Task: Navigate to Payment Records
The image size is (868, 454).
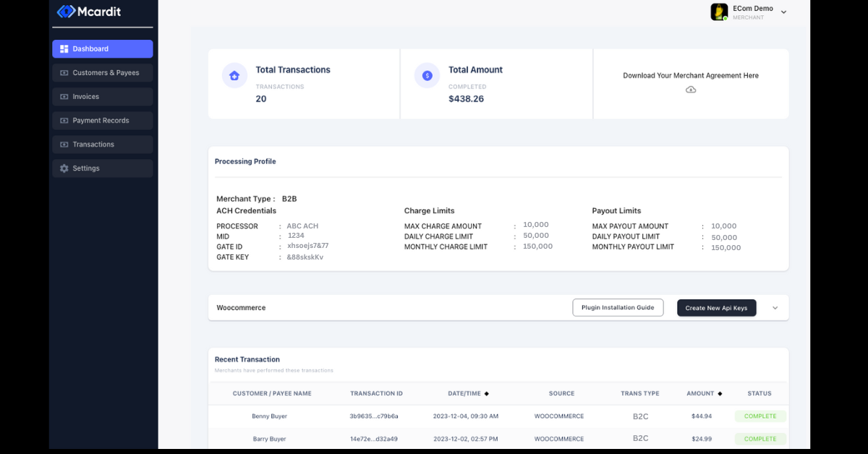Action: [x=103, y=121]
